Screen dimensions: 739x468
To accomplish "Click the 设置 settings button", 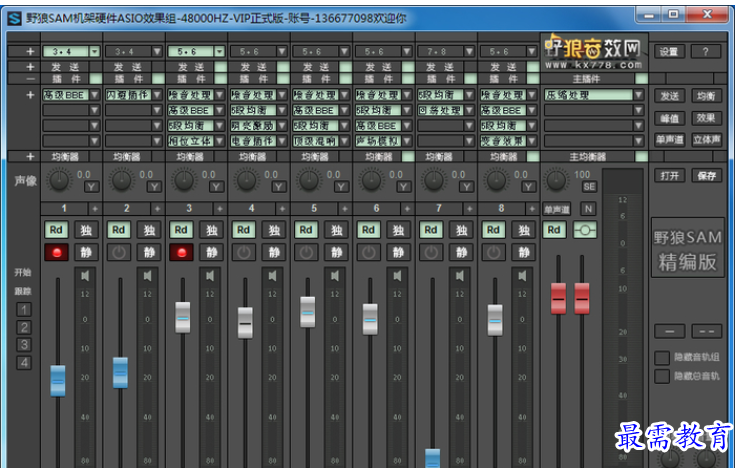I will (668, 51).
